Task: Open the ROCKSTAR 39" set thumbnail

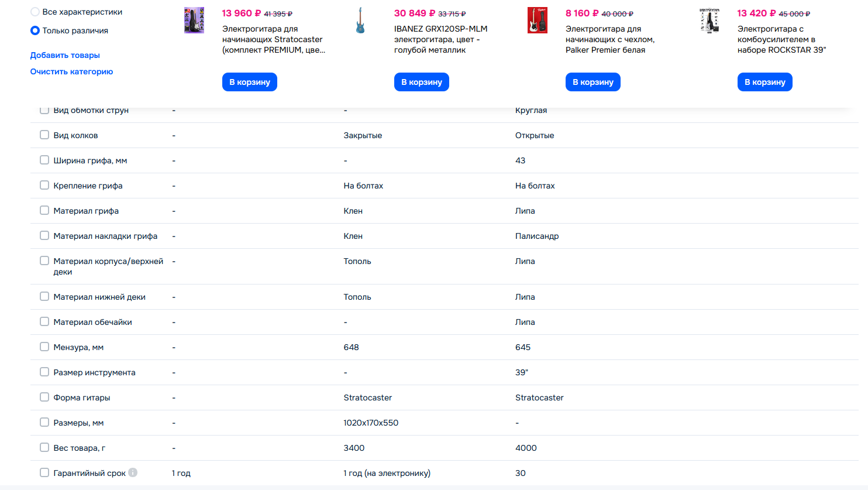Action: (709, 20)
